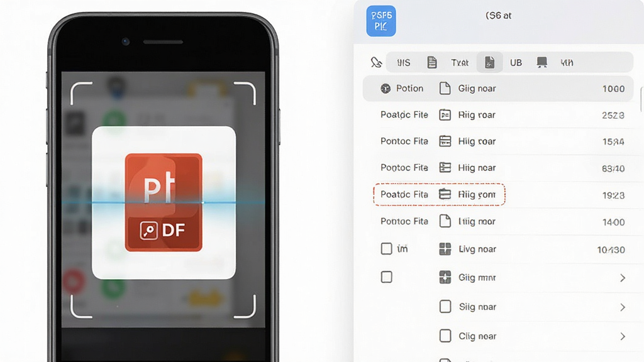Open the document icon left of Tyat
The width and height of the screenshot is (644, 362).
pos(431,62)
